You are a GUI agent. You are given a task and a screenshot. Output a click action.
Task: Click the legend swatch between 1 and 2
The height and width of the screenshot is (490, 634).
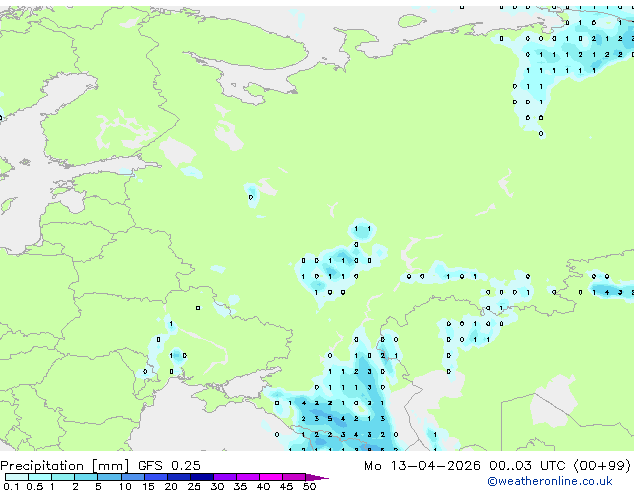click(63, 477)
